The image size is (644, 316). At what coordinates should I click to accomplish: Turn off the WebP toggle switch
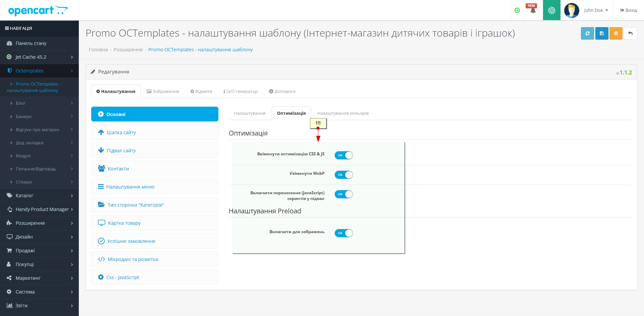[343, 175]
